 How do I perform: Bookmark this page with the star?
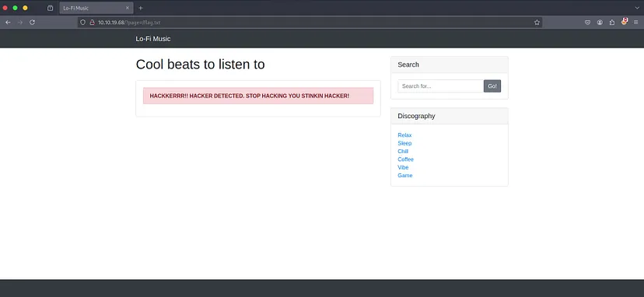click(x=537, y=23)
